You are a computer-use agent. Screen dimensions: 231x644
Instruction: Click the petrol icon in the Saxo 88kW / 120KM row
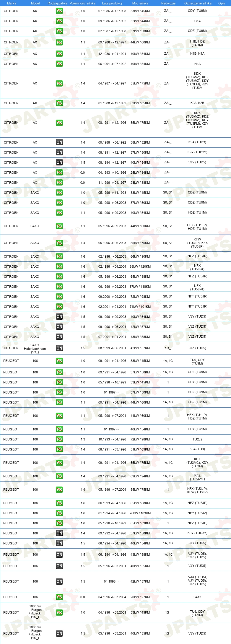(59, 266)
